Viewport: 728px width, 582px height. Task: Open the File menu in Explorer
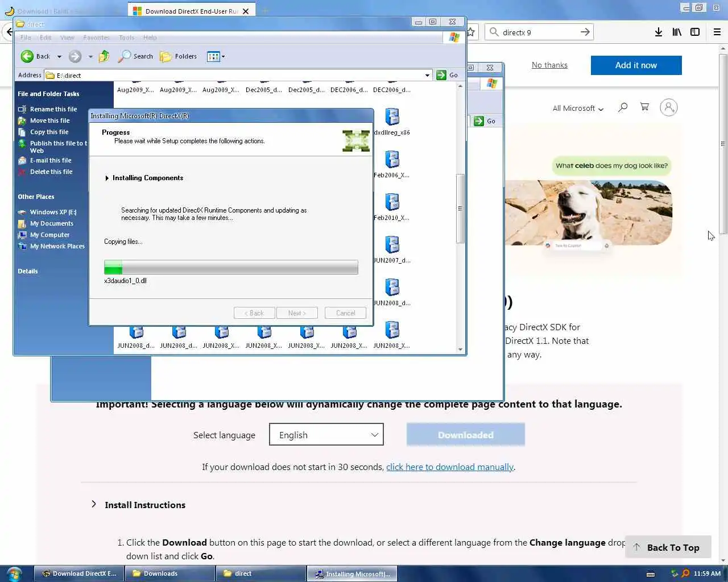tap(26, 38)
